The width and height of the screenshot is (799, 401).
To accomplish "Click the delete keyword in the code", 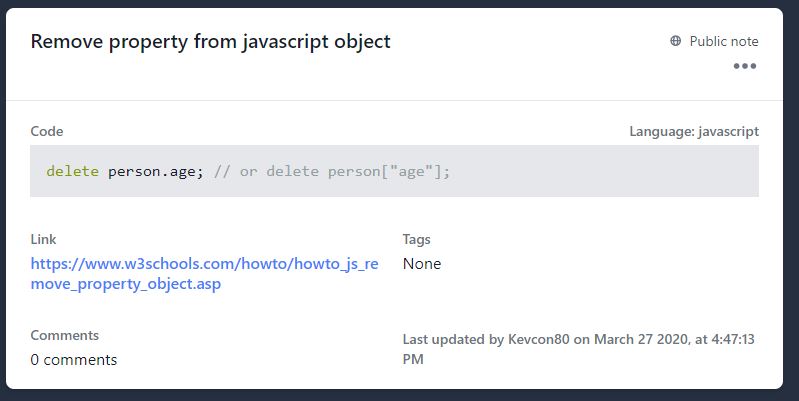I will [72, 171].
